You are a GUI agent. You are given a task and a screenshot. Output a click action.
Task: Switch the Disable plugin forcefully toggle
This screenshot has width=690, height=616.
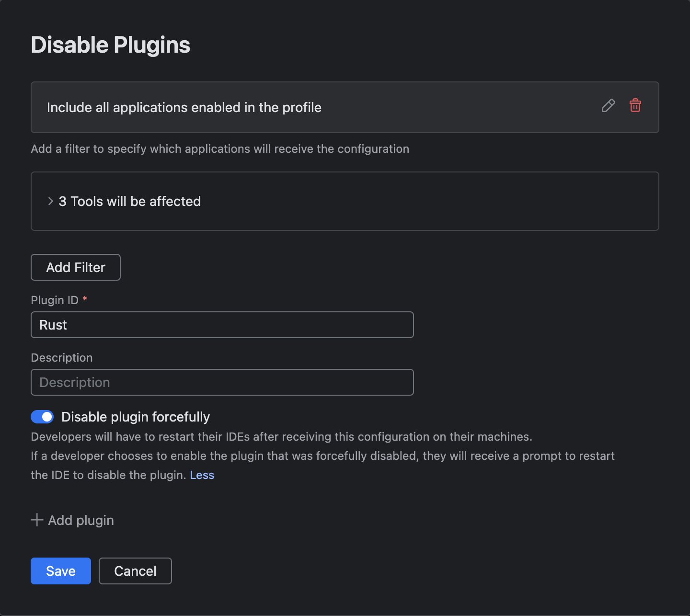pos(42,417)
